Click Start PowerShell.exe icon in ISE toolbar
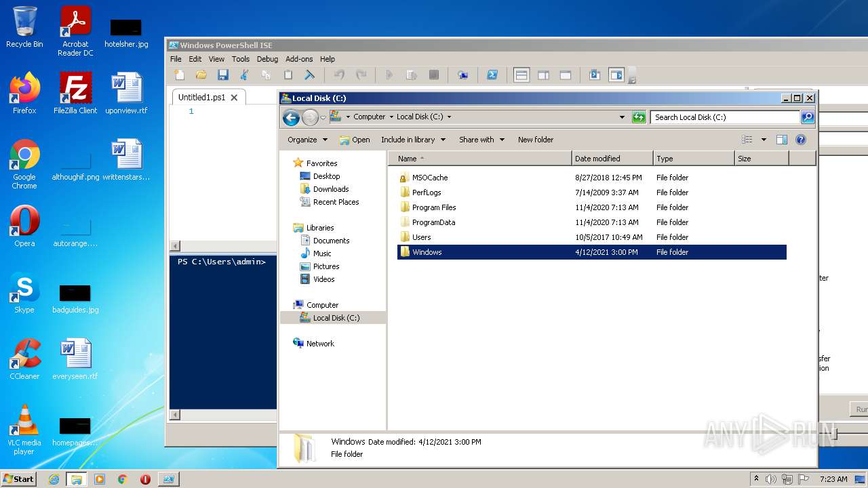Image resolution: width=868 pixels, height=488 pixels. (493, 75)
